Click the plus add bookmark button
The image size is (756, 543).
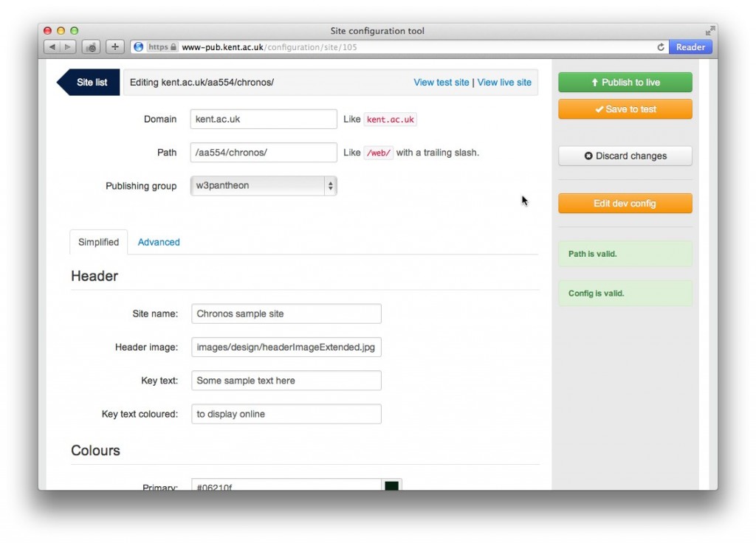[114, 47]
